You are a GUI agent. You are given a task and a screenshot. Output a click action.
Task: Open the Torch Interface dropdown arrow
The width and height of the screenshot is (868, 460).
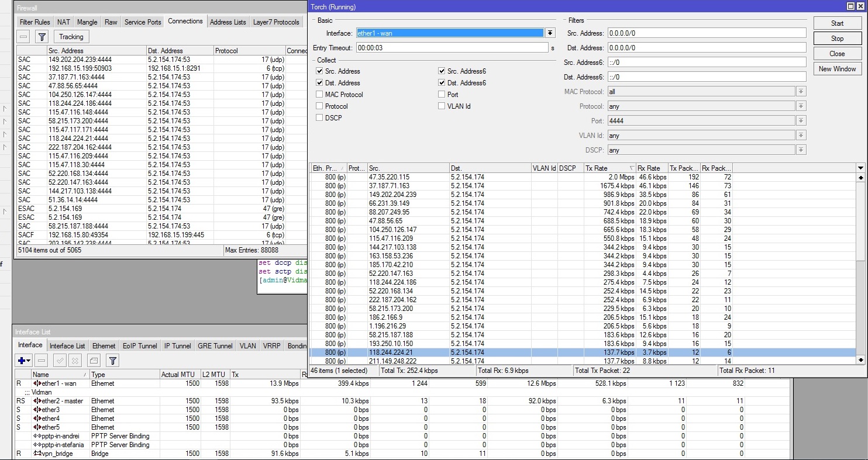[x=550, y=33]
